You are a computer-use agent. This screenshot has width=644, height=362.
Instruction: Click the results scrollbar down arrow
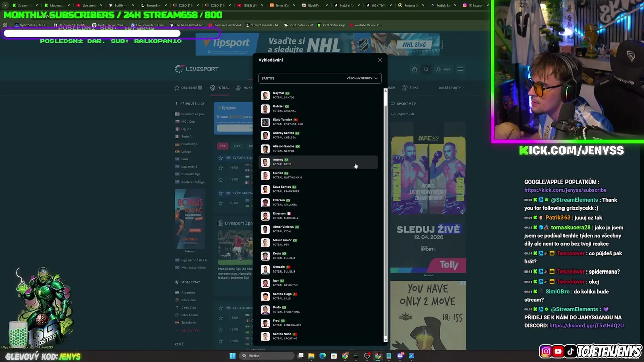click(386, 340)
